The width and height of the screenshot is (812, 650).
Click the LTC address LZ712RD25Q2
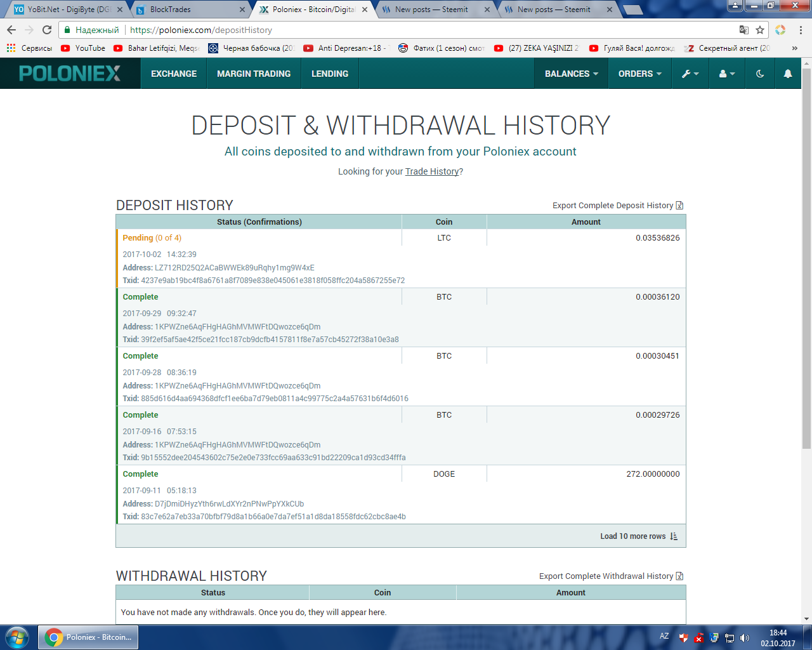point(234,268)
